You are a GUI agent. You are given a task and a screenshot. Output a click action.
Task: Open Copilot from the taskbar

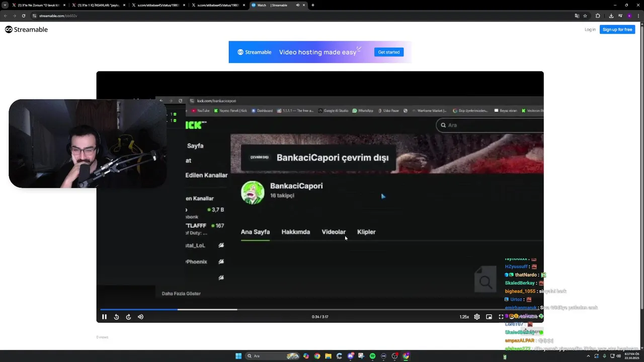306,356
